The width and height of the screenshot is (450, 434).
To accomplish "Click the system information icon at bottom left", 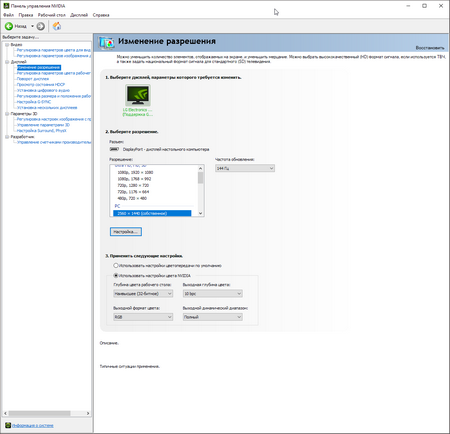I will pyautogui.click(x=8, y=425).
